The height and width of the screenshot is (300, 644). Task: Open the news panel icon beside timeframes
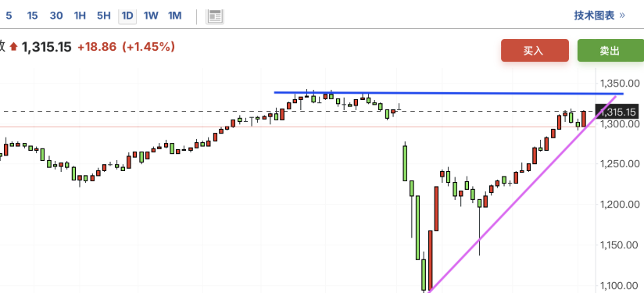[x=215, y=16]
